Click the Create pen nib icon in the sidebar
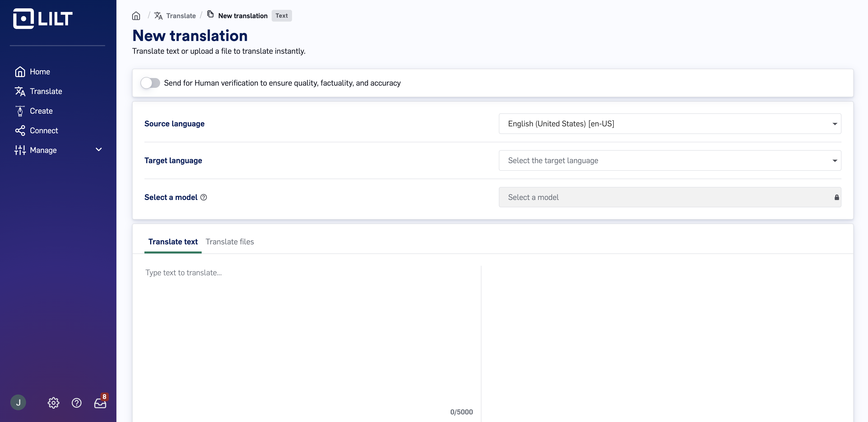This screenshot has height=422, width=868. tap(20, 111)
